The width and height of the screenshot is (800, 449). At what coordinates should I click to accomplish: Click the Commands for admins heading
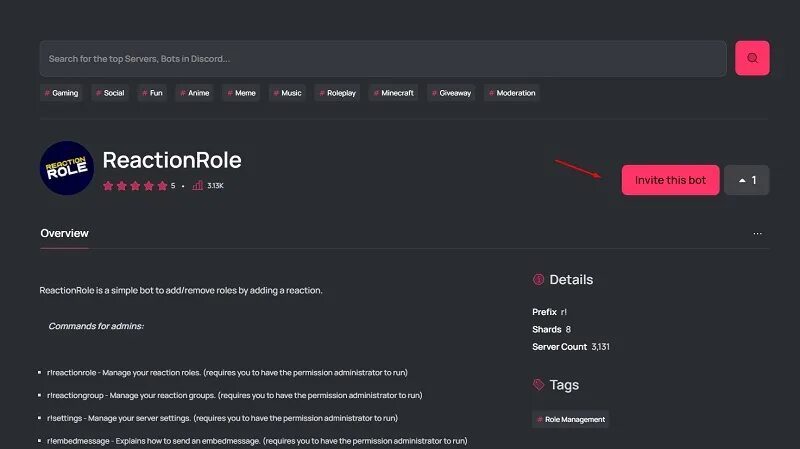(x=96, y=326)
